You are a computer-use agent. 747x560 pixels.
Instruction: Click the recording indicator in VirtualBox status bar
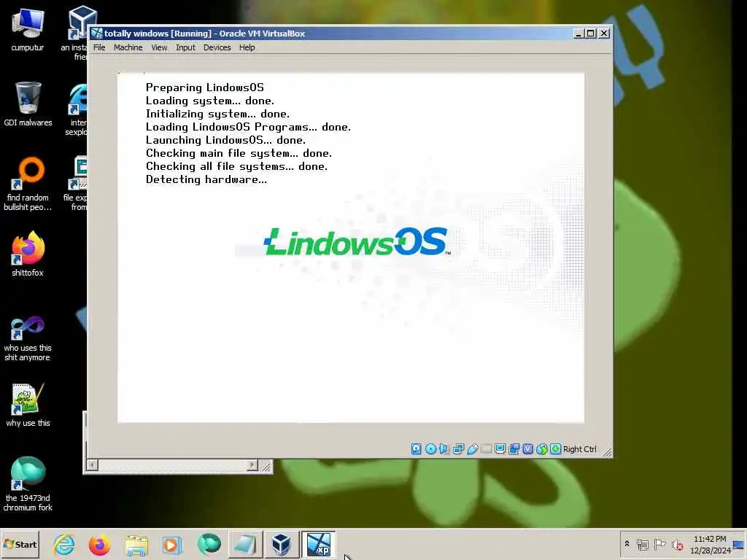click(x=514, y=449)
